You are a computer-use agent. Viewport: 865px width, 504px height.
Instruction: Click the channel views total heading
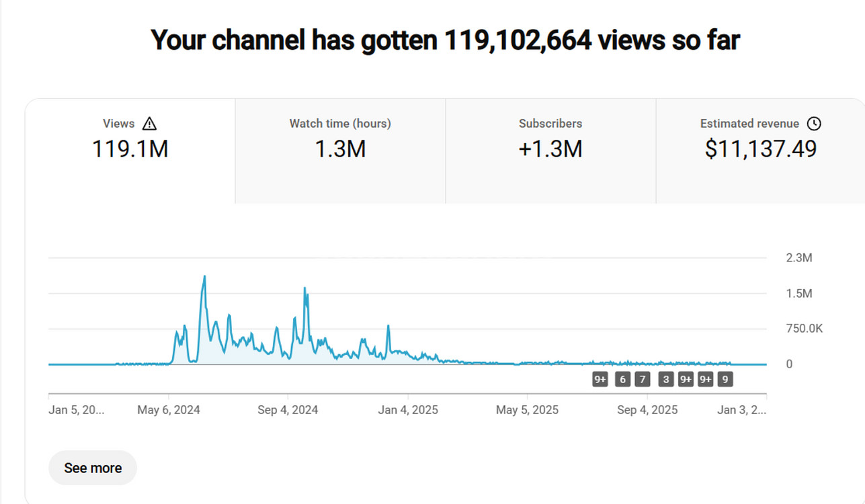point(445,40)
